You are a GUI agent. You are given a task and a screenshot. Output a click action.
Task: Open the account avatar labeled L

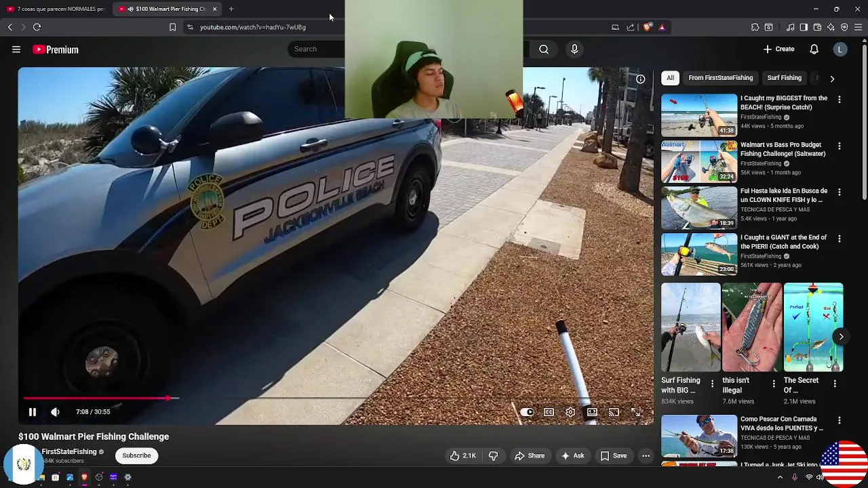coord(840,49)
